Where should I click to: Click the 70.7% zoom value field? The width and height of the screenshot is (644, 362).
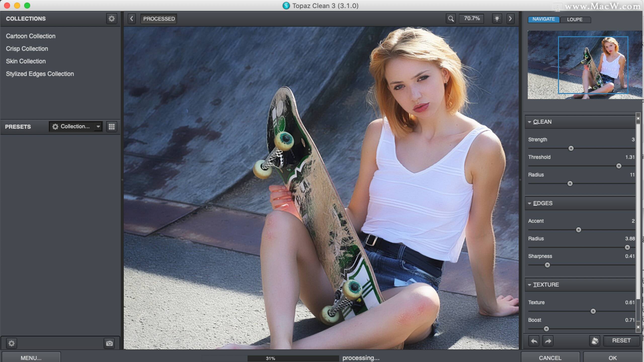(472, 19)
